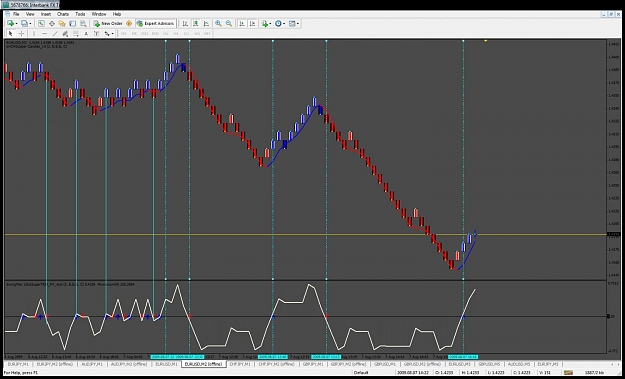Toggle the Expert Advisors button
Screen dimensions: 625x379
click(155, 24)
